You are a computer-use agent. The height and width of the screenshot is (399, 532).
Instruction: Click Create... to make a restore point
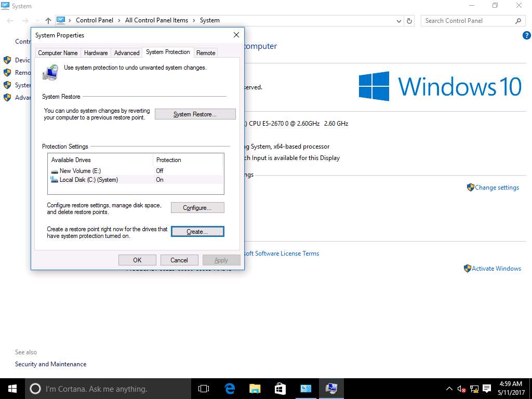coord(197,231)
